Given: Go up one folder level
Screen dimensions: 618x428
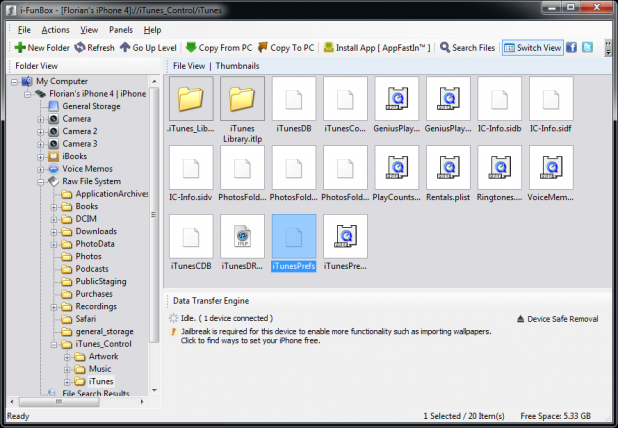Looking at the screenshot, I should point(150,48).
